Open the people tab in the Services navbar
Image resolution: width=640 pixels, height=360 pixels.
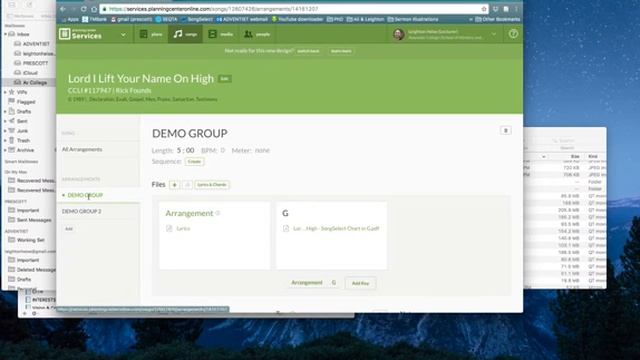pyautogui.click(x=257, y=34)
